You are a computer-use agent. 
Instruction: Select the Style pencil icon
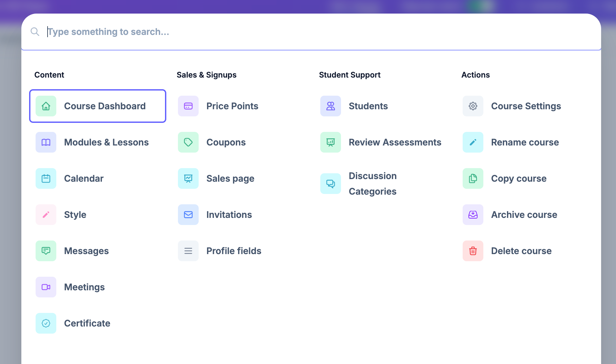click(46, 215)
